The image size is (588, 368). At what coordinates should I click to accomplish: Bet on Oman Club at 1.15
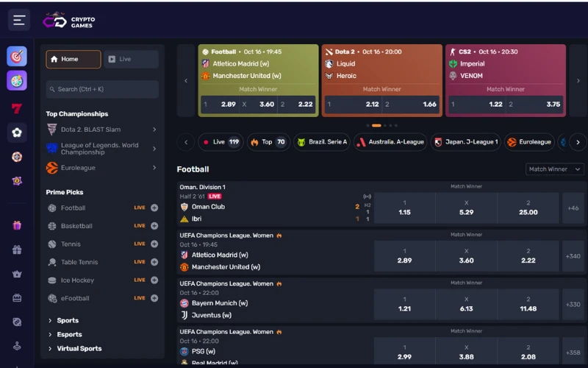click(405, 208)
